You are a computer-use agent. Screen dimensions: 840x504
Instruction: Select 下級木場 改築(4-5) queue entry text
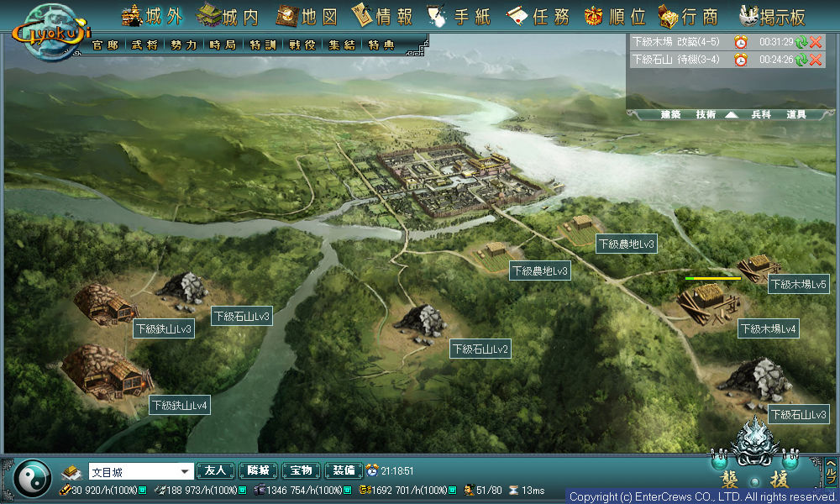676,42
